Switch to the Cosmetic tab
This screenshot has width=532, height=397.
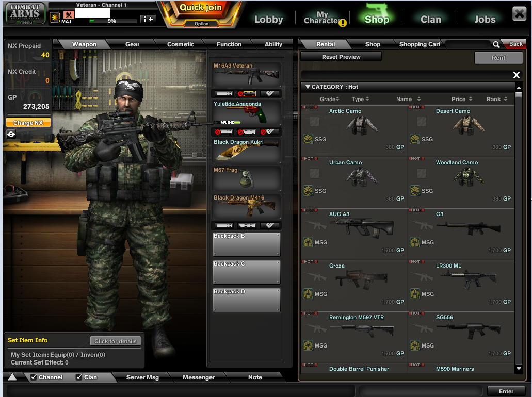pos(181,44)
